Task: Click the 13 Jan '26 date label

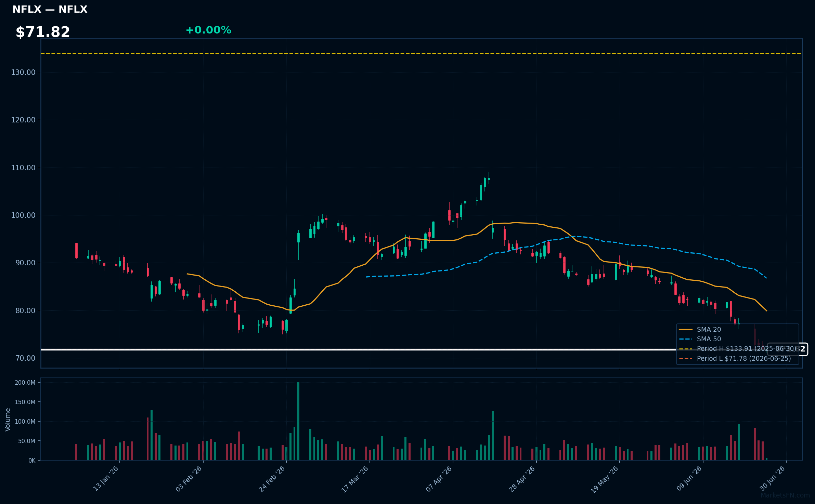Action: (106, 479)
